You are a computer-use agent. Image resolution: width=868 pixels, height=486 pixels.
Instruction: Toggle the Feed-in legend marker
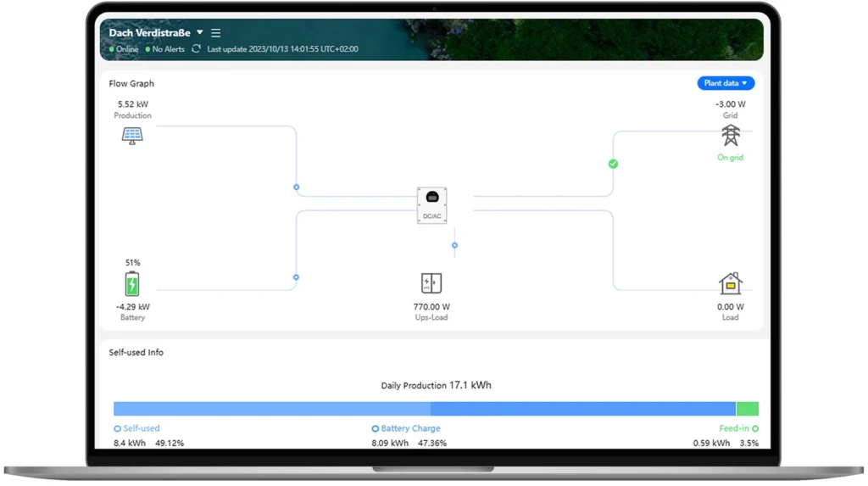click(755, 429)
